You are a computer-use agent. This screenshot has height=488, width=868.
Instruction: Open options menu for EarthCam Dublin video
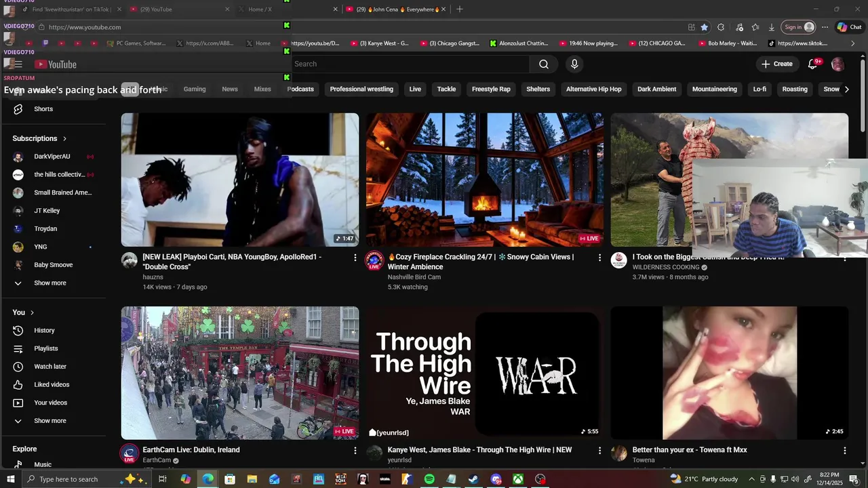(x=355, y=450)
